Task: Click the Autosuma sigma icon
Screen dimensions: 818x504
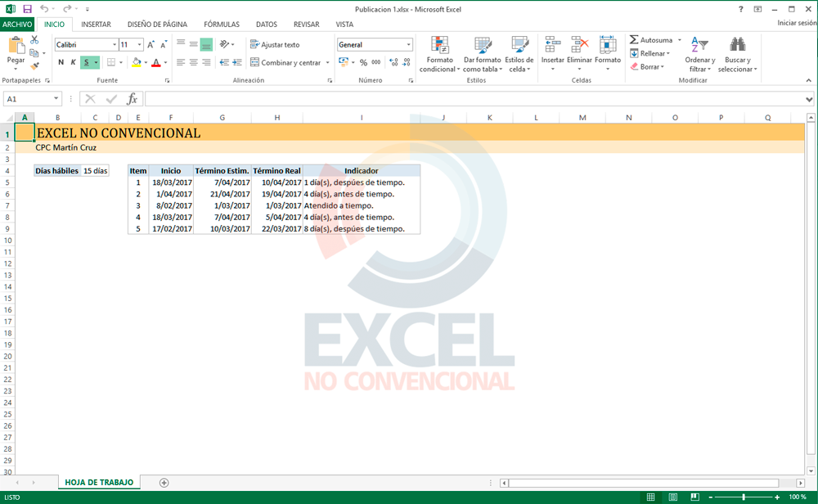Action: (634, 40)
